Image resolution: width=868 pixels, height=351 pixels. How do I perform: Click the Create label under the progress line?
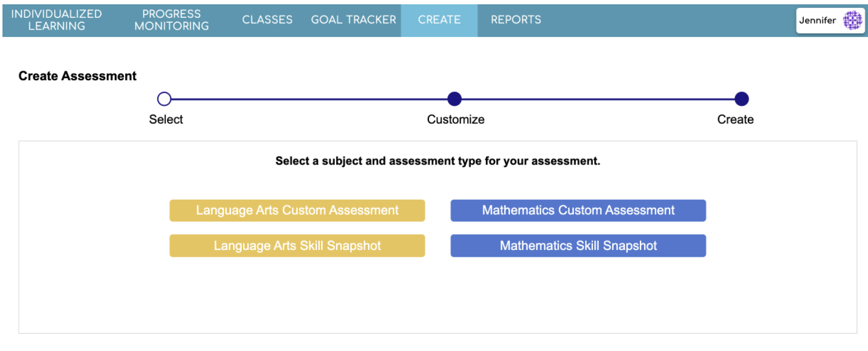tap(735, 119)
